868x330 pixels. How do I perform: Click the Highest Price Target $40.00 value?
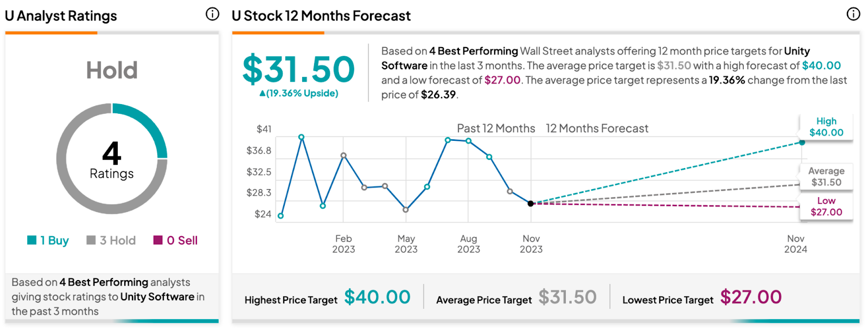378,297
